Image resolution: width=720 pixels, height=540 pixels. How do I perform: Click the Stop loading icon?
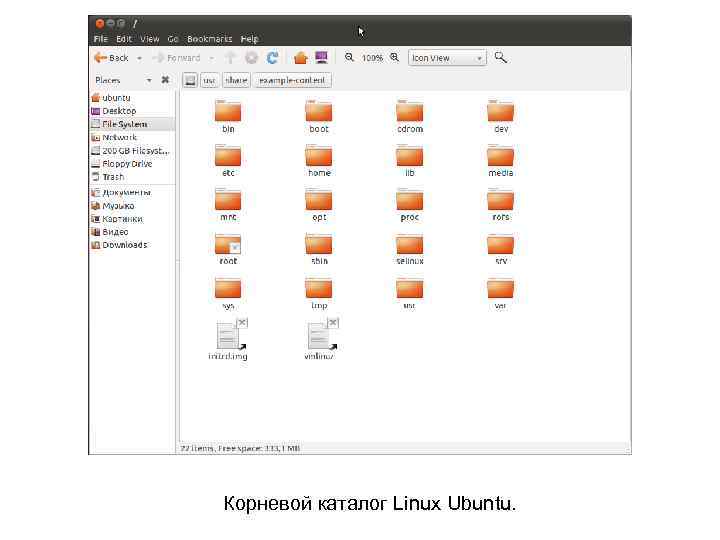[251, 57]
